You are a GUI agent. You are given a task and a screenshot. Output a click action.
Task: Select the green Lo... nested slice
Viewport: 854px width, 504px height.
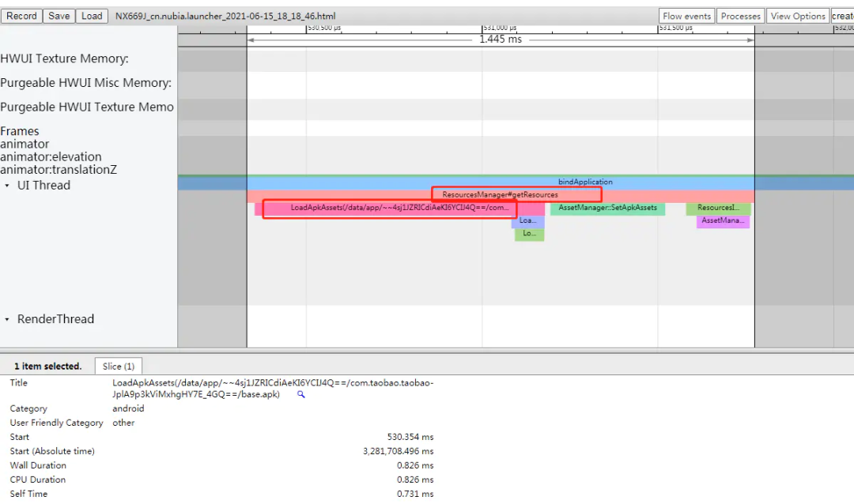[529, 234]
